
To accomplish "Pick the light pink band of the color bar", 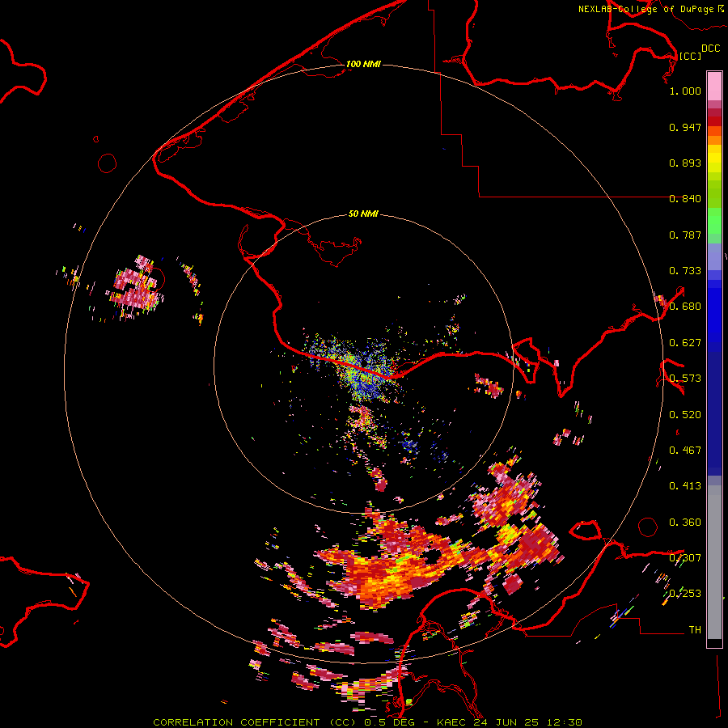I will pyautogui.click(x=714, y=87).
